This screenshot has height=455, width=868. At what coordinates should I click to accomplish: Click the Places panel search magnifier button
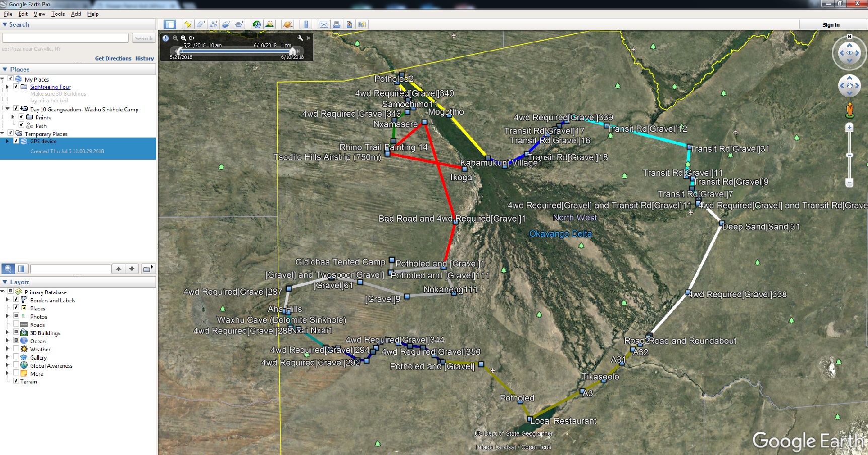(x=8, y=269)
